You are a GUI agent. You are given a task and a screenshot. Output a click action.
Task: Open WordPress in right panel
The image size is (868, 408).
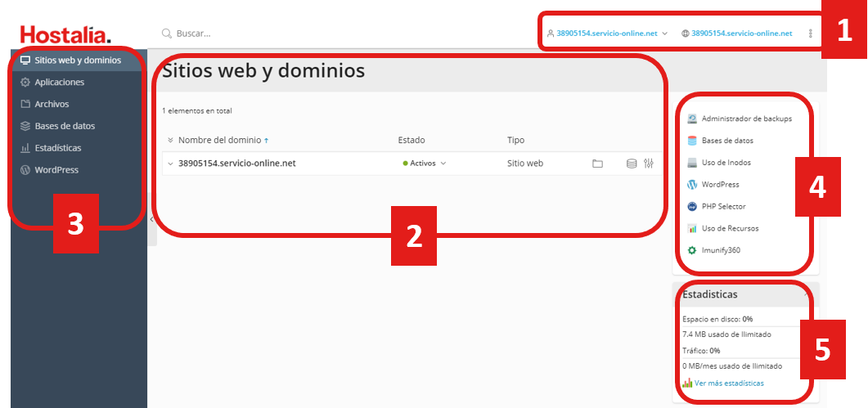(720, 184)
